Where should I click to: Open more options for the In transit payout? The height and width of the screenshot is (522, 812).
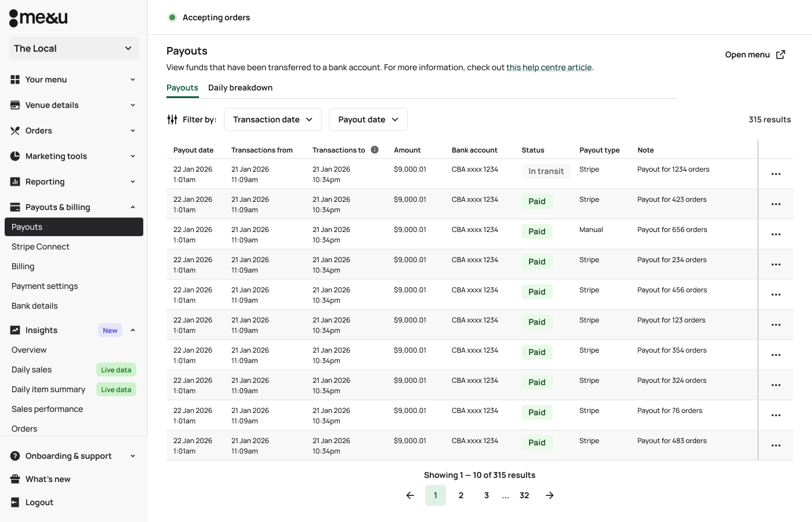point(775,174)
